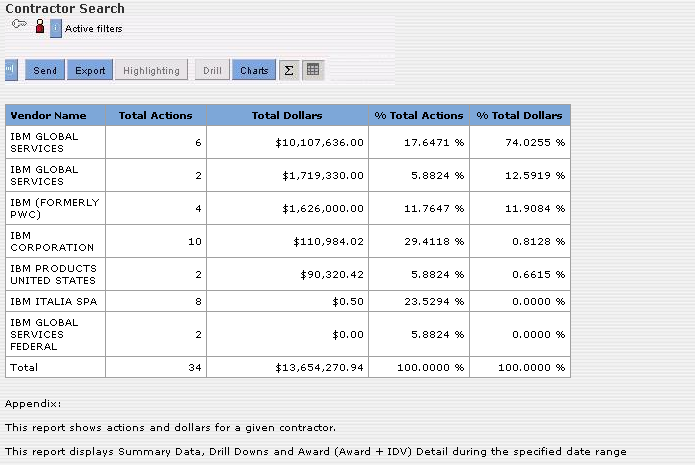
Task: Sort by Total Actions column header
Action: (x=156, y=115)
